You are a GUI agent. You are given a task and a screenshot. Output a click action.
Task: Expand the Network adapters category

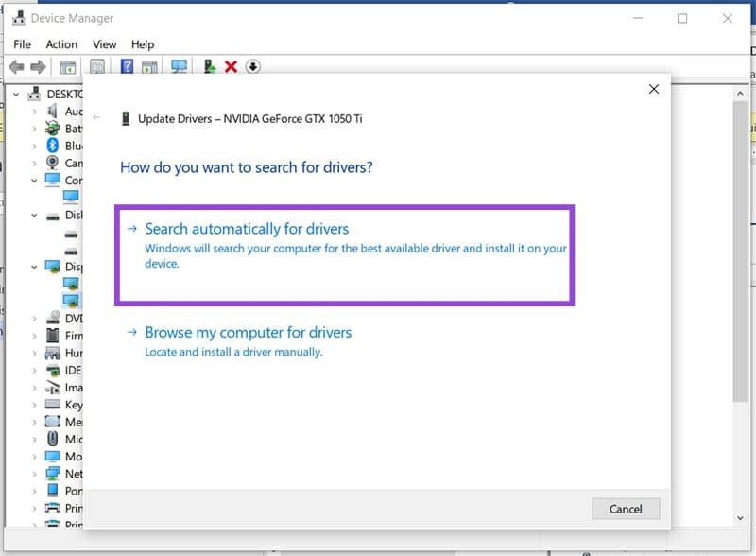(x=36, y=474)
